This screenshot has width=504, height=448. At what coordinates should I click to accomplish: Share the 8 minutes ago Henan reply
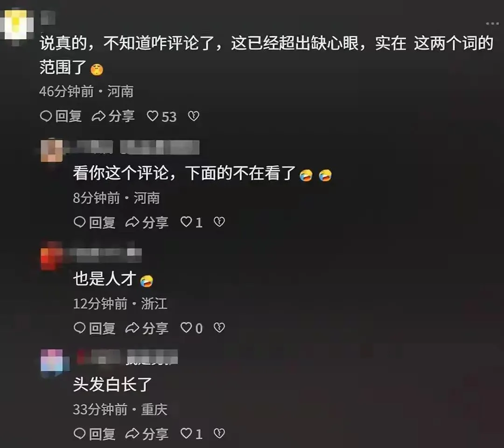147,223
